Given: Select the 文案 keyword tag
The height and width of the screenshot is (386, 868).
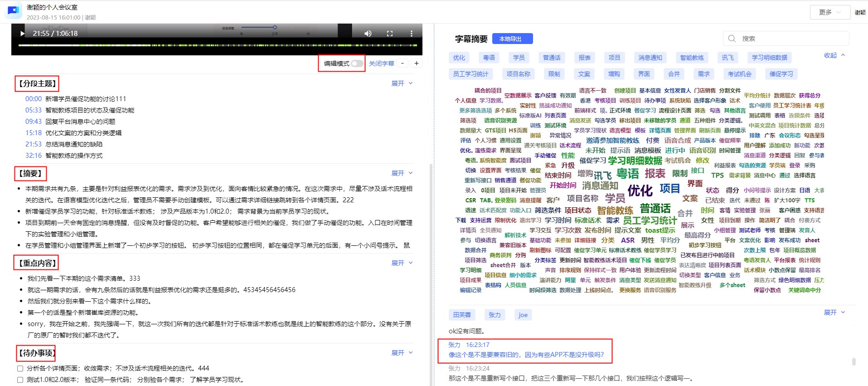Looking at the screenshot, I should click(x=584, y=74).
